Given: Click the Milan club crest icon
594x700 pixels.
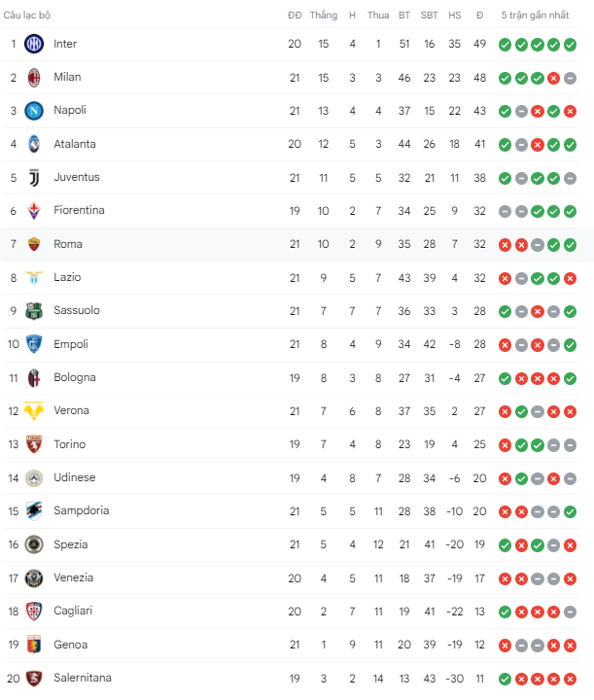Looking at the screenshot, I should [34, 77].
